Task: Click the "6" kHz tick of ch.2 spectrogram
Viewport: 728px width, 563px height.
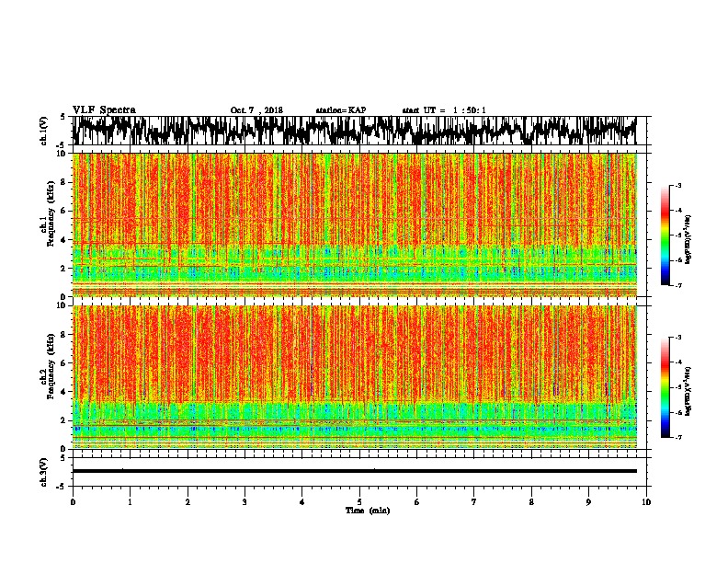Action: click(x=64, y=363)
